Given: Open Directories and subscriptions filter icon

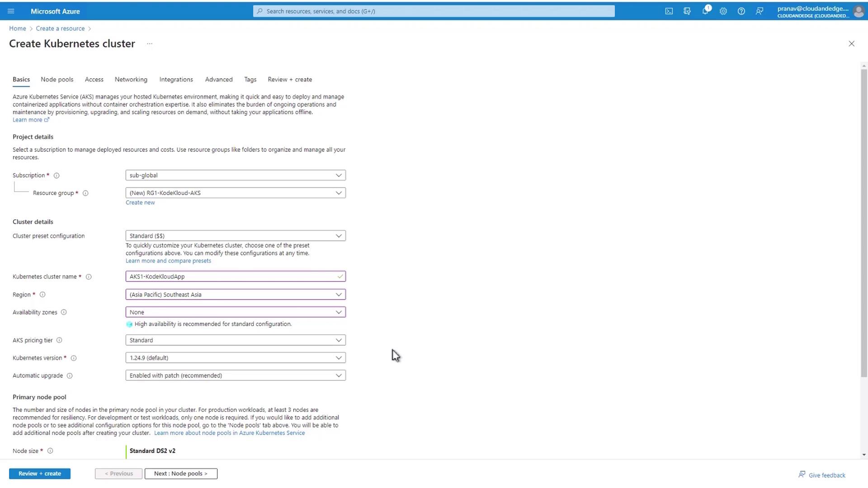Looking at the screenshot, I should click(687, 11).
